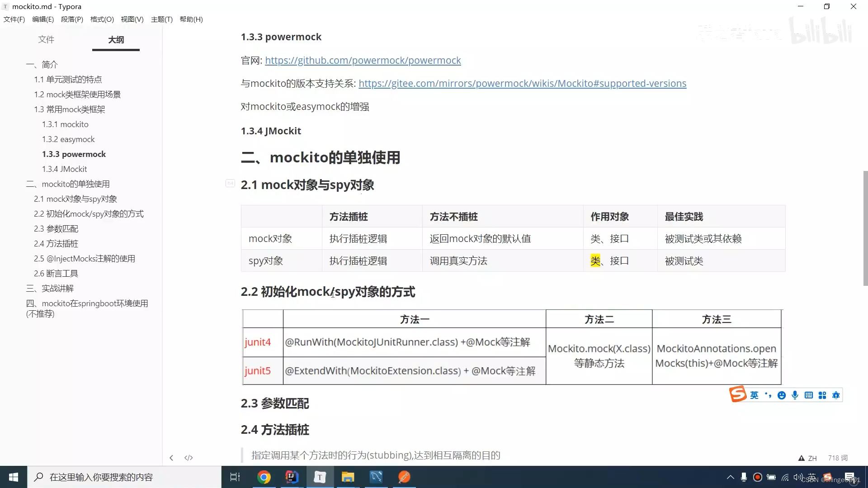The width and height of the screenshot is (868, 488).
Task: Open the emoji panel in the Sogou toolbar
Action: pyautogui.click(x=782, y=395)
